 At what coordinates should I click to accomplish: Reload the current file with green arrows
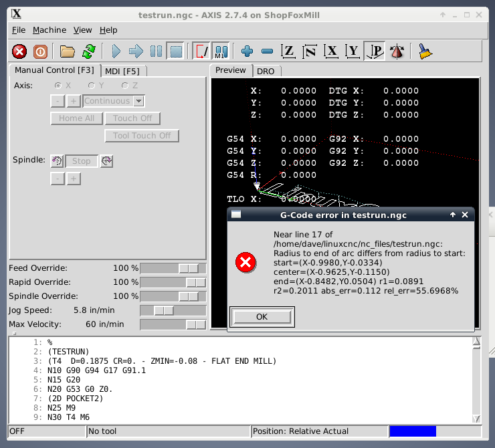[x=89, y=51]
